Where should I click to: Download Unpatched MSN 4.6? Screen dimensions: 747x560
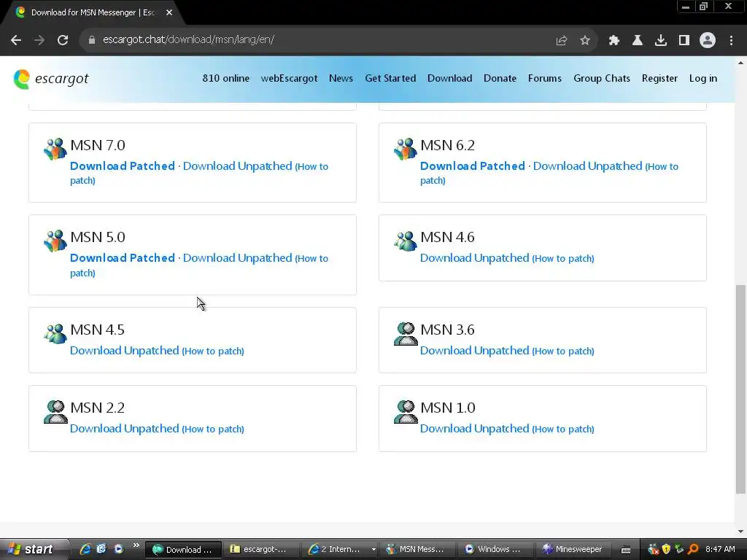click(474, 258)
